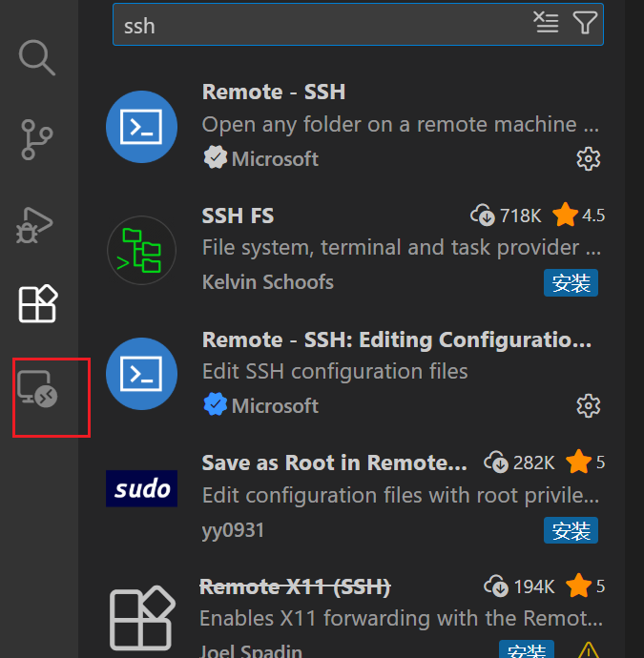Click verified badge beside Remote - SSH publisher
Viewport: 644px width, 658px height.
(216, 157)
